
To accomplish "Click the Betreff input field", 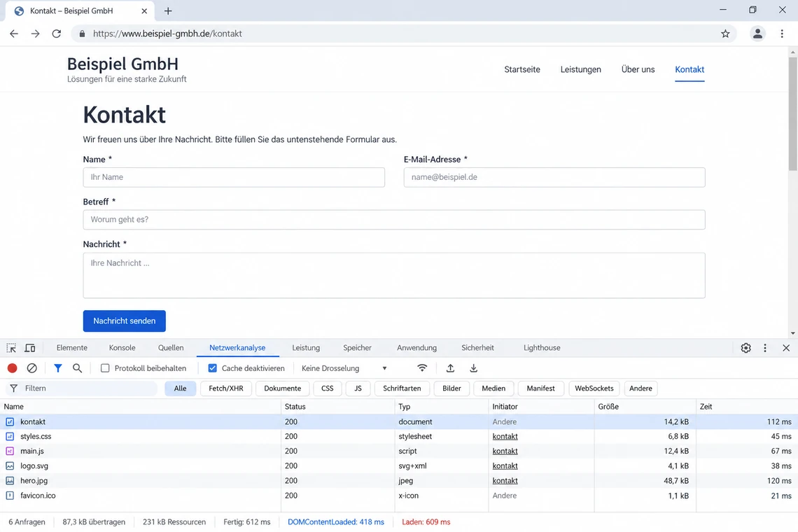I will tap(394, 219).
